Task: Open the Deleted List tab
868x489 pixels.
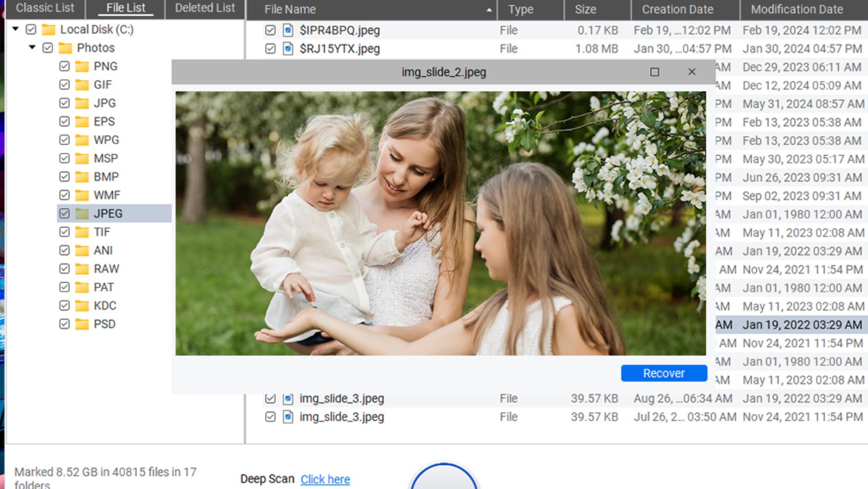Action: click(x=205, y=8)
